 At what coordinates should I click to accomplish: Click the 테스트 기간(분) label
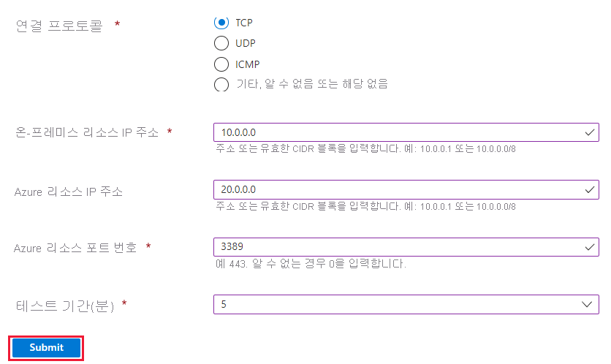(x=64, y=304)
